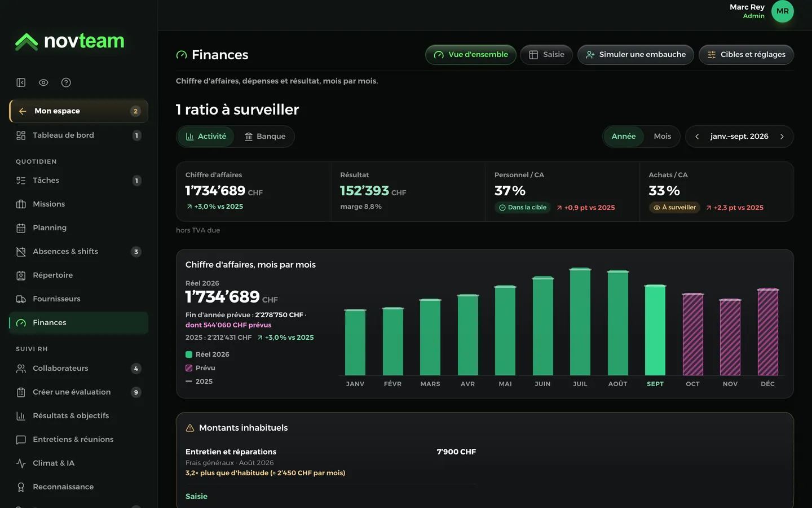Click the Réel 2026 green legend swatch
The width and height of the screenshot is (812, 508).
point(189,354)
